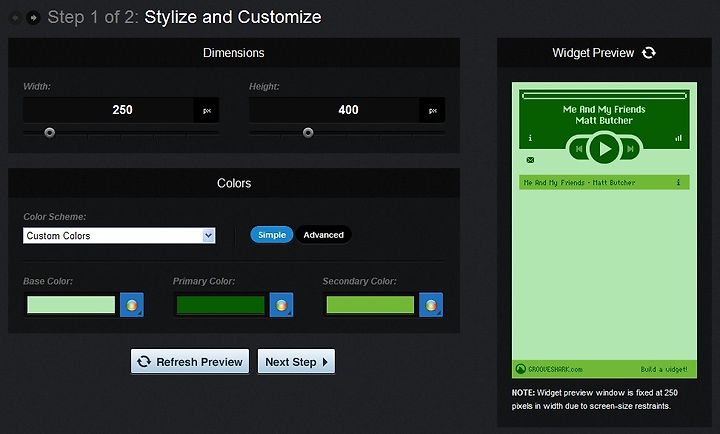Skip to next track in widget
This screenshot has width=720, height=434.
(630, 148)
